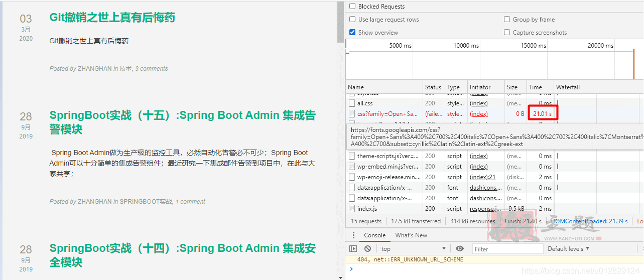Click the 15 requests status text
Viewport: 644px width, 280px height.
366,221
